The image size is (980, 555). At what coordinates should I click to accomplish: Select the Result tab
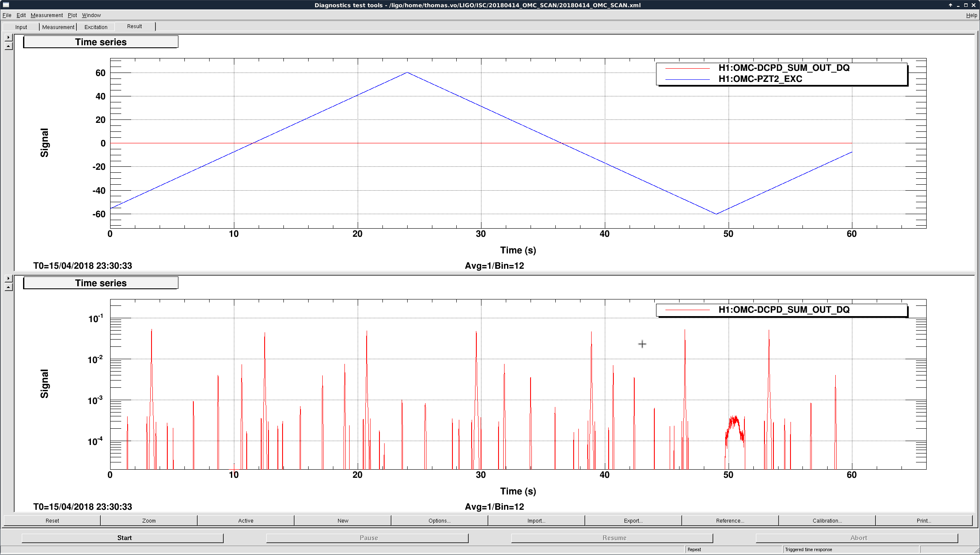[x=134, y=26]
